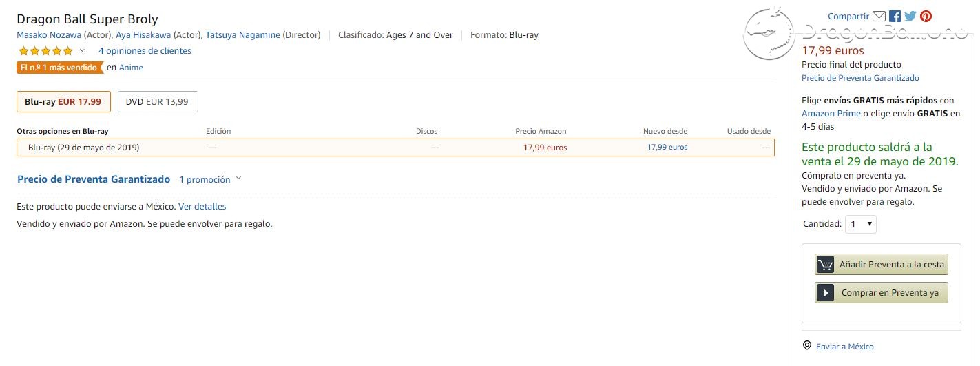The image size is (980, 366).
Task: Click the Compartir link
Action: (x=848, y=17)
